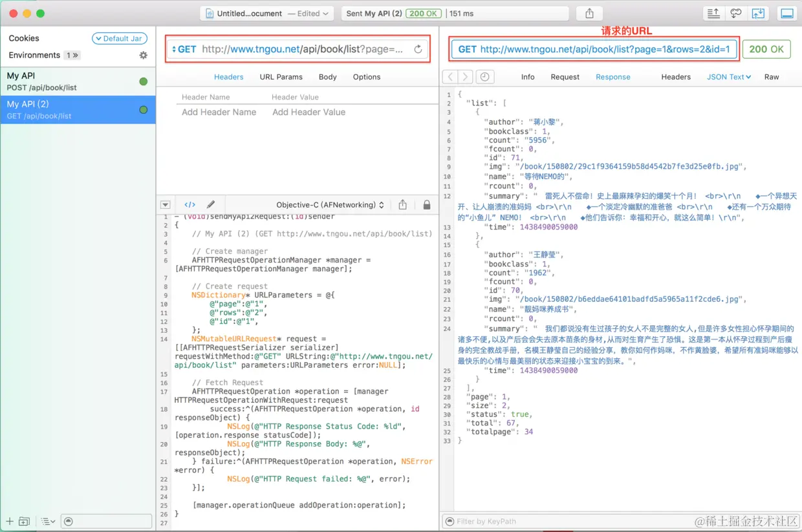Click the request URL input field

click(298, 49)
